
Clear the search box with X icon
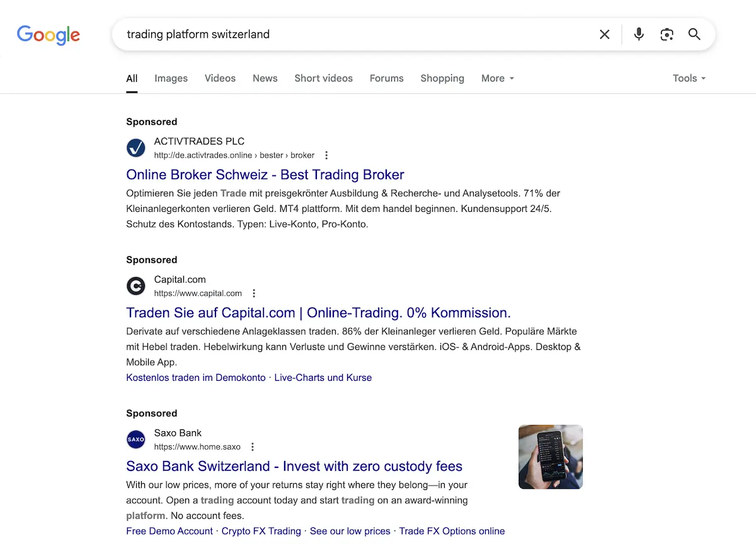(605, 35)
